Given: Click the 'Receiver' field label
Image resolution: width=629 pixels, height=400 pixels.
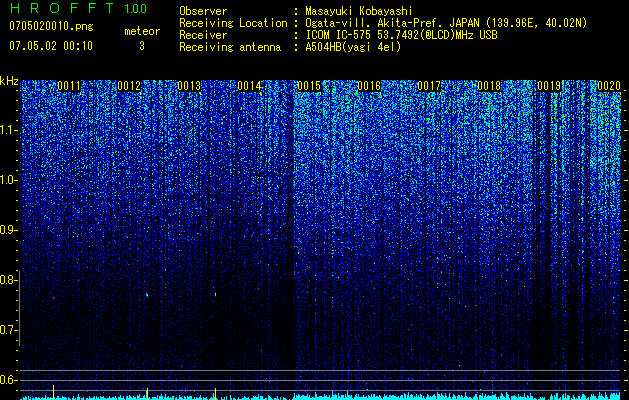Looking at the screenshot, I should point(203,35).
